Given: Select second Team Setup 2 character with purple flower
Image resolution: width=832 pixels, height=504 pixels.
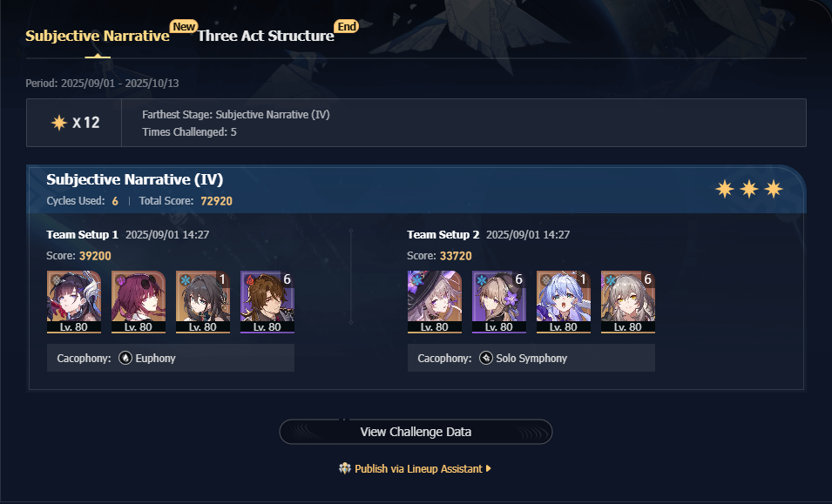Looking at the screenshot, I should pyautogui.click(x=499, y=302).
